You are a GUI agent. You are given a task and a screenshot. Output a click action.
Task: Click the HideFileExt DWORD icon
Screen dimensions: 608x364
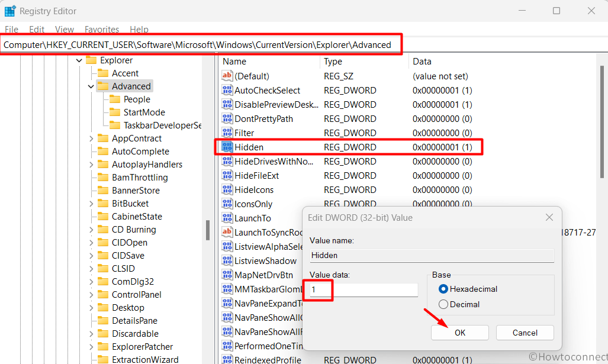click(x=227, y=176)
